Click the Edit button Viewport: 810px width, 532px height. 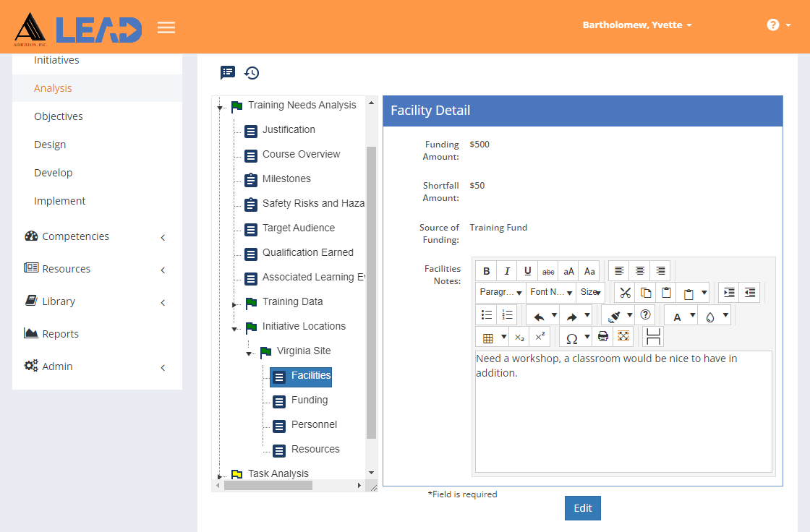tap(583, 508)
